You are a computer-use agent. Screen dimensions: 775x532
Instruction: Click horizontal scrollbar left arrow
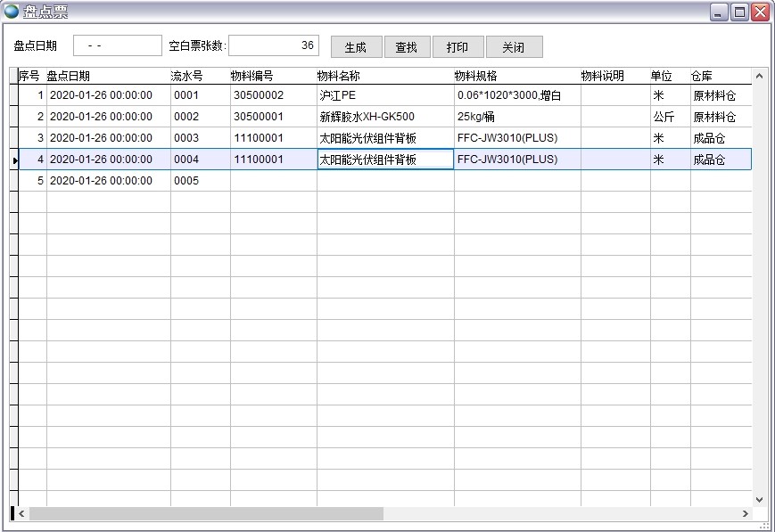pyautogui.click(x=22, y=514)
